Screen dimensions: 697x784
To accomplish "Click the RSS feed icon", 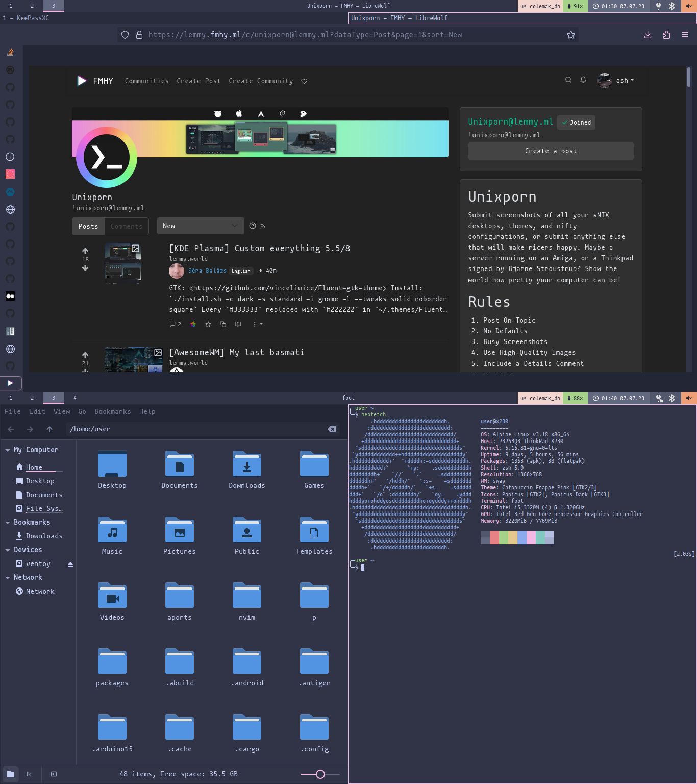I will tap(263, 226).
